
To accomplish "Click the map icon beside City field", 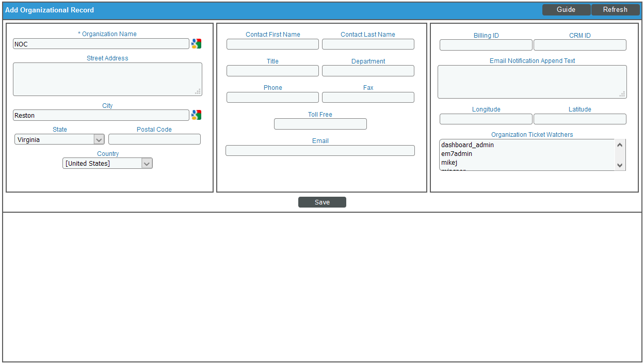I will click(196, 115).
